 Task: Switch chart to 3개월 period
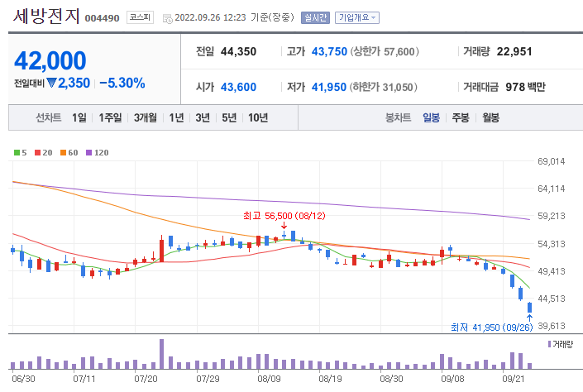146,117
